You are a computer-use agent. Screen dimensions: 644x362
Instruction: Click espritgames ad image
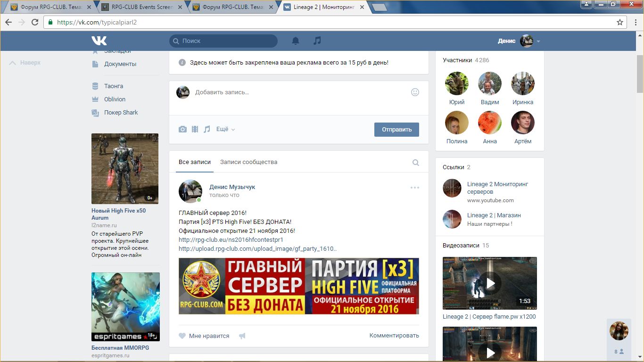tap(125, 307)
